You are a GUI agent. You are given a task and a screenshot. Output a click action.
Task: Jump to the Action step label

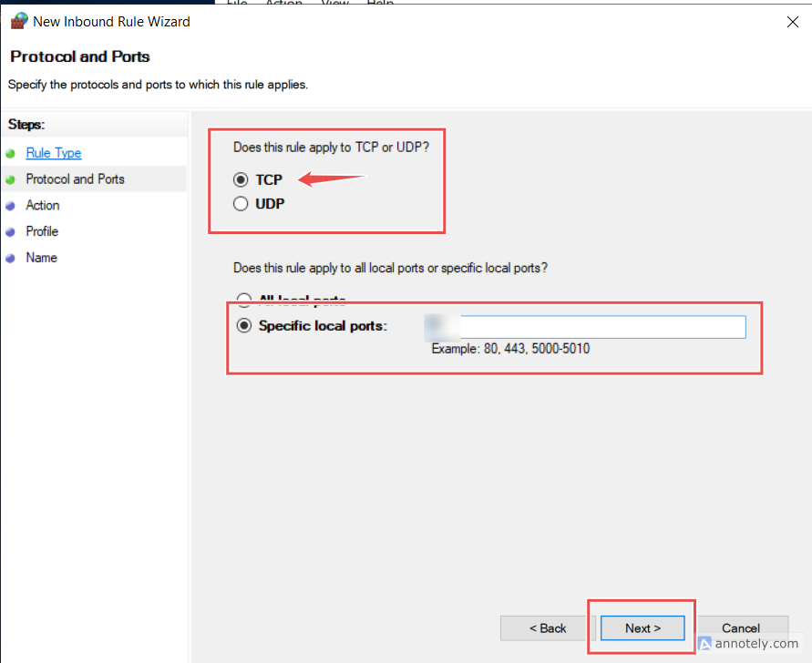(x=43, y=206)
